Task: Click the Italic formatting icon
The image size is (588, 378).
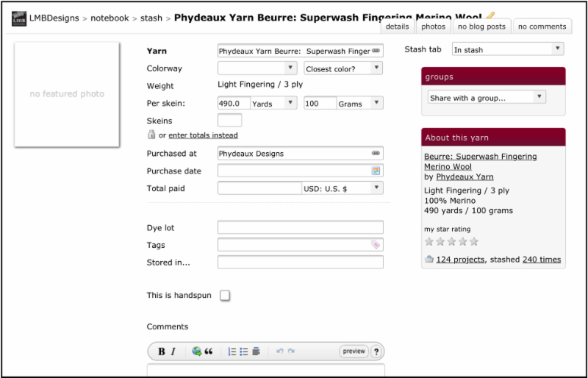Action: (173, 352)
